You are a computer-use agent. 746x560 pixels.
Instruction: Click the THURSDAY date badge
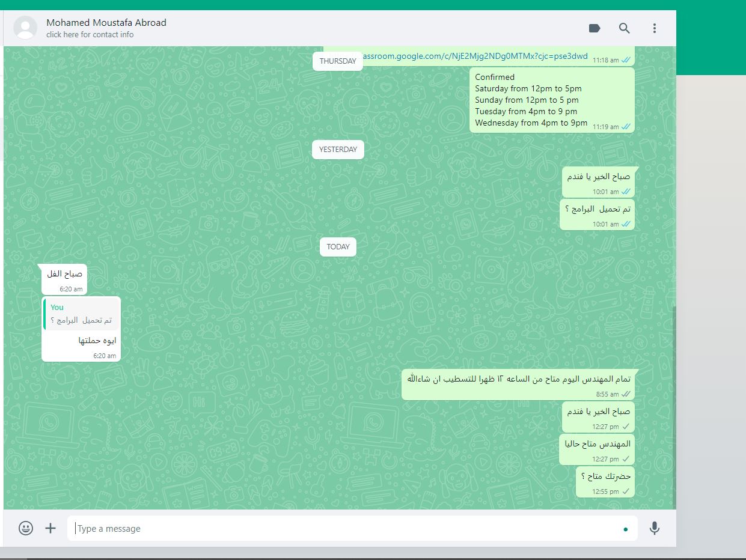pos(338,61)
